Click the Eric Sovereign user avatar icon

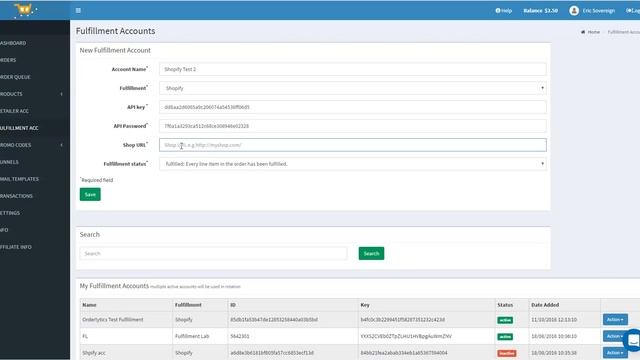click(x=574, y=11)
